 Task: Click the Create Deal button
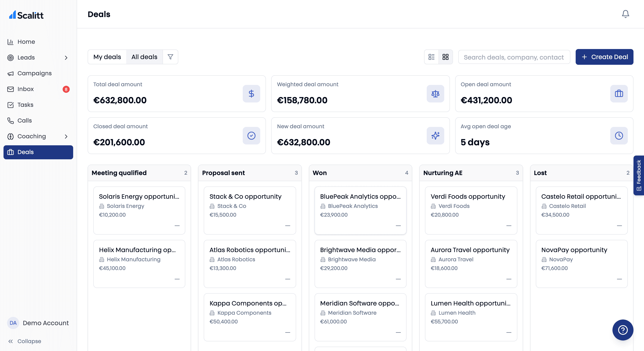(604, 57)
